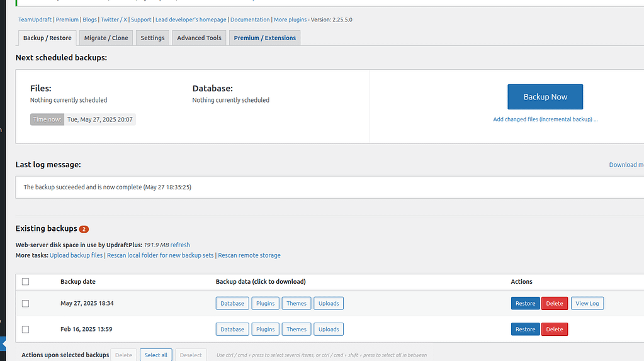Viewport: 644px width, 361px height.
Task: Open the Upload backup files link
Action: click(x=76, y=255)
